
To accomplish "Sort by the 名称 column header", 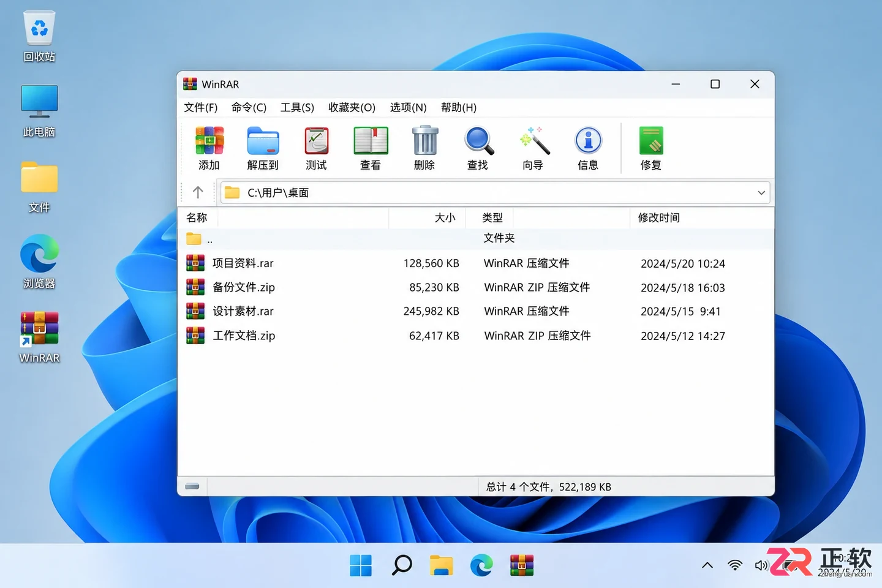I will click(x=197, y=218).
